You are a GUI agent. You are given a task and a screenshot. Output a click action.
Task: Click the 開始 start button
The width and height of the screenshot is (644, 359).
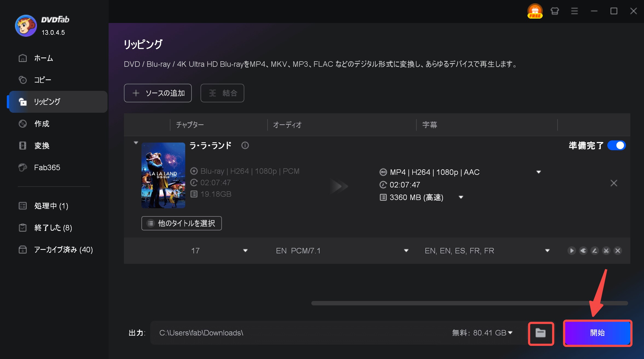pos(597,333)
